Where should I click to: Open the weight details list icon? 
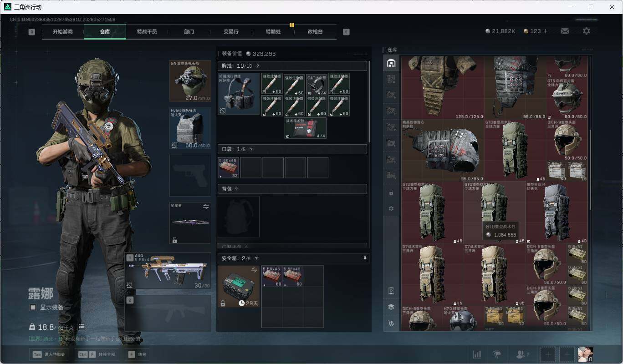82,327
